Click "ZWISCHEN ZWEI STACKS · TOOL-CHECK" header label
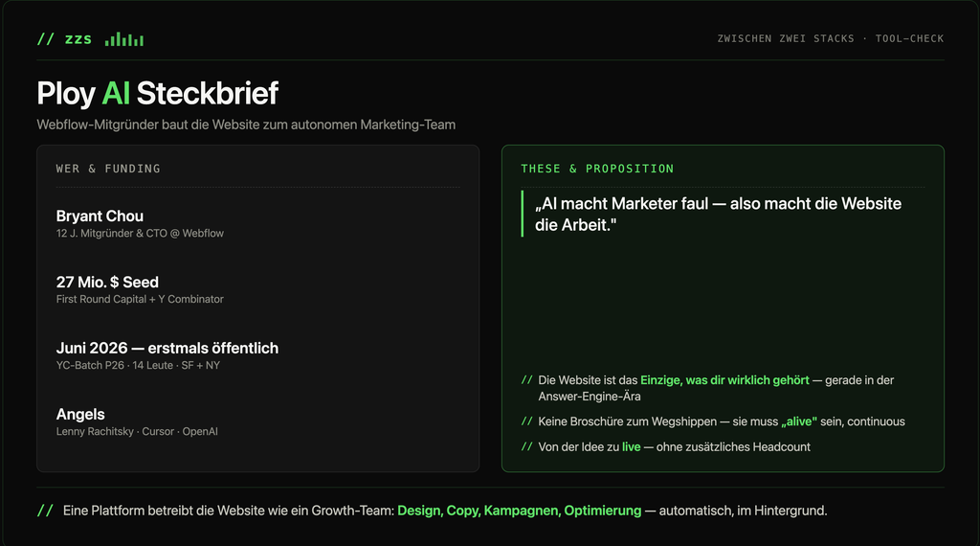Viewport: 980px width, 546px height. coord(831,38)
